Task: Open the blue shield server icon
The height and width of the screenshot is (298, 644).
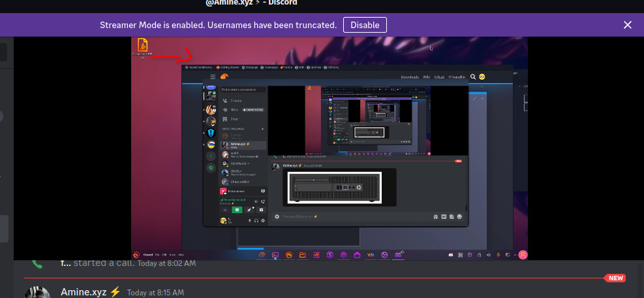Action: (211, 133)
